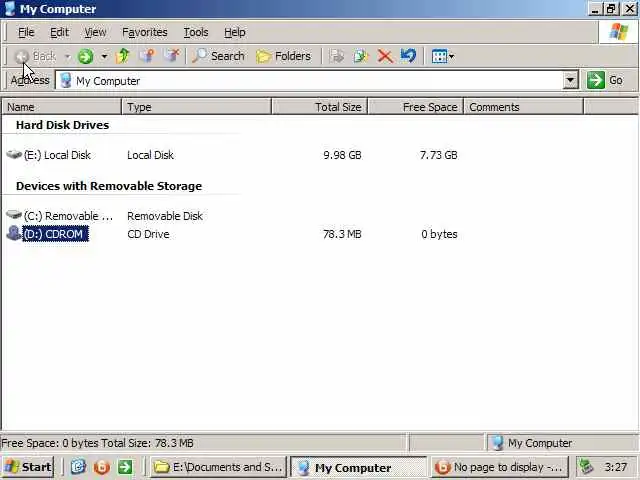Click the green Go arrow button

point(596,80)
